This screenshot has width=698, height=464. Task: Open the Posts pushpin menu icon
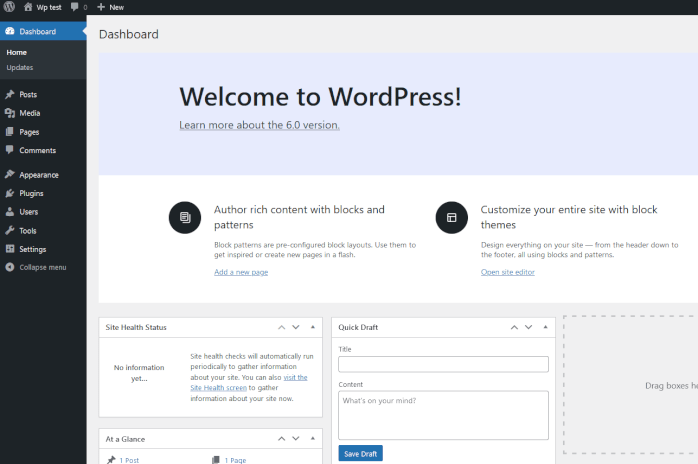10,94
